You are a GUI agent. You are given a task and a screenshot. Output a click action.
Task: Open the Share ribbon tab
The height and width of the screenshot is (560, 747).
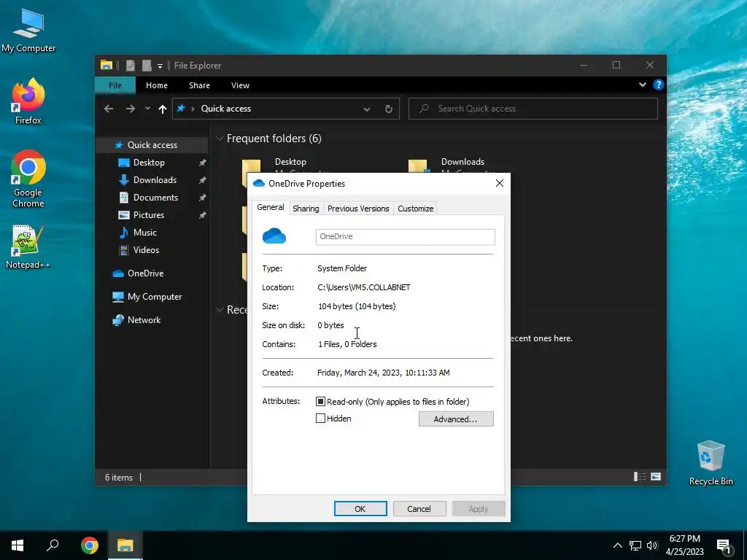pyautogui.click(x=199, y=85)
